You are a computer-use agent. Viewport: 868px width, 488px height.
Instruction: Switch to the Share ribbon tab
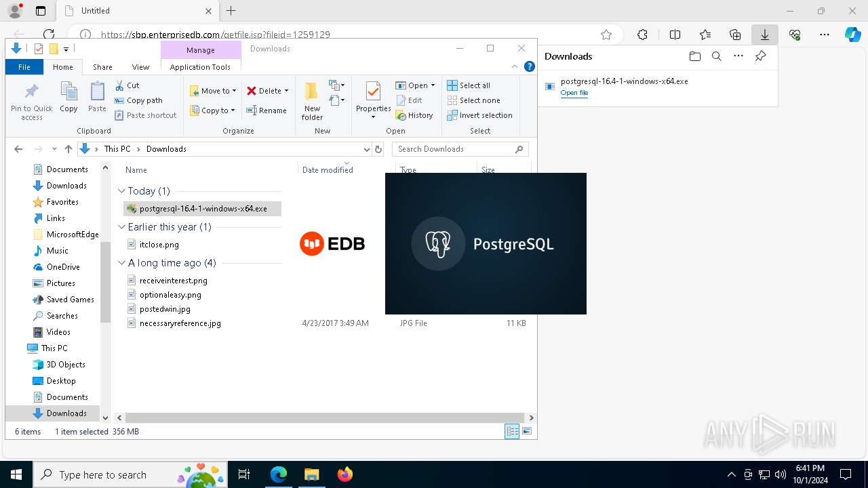click(102, 67)
